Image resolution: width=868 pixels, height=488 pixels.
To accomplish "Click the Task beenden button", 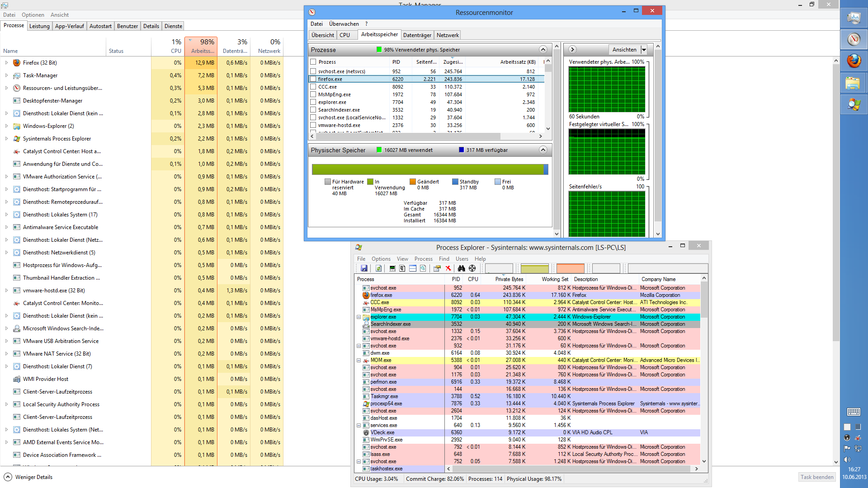I will coord(817,477).
